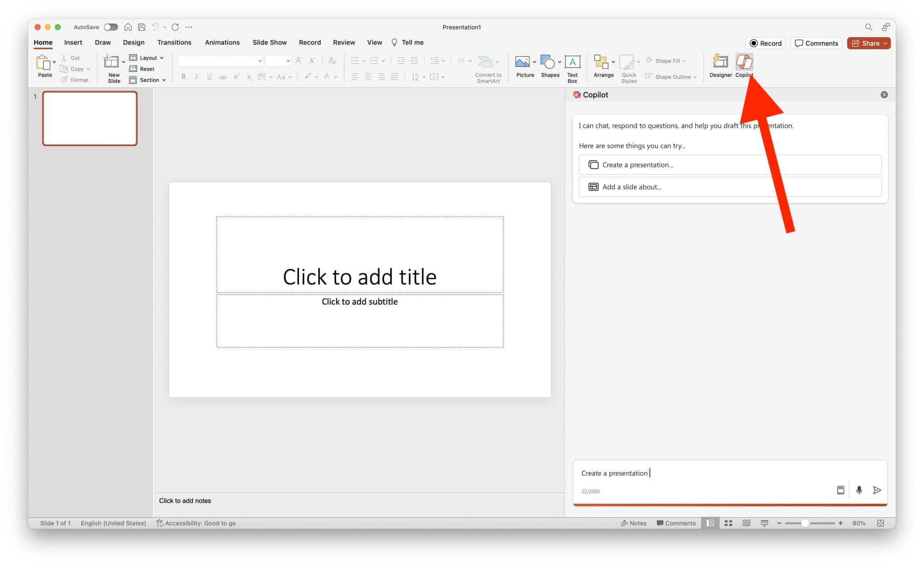924x566 pixels.
Task: Toggle AutoSave on
Action: (x=110, y=27)
